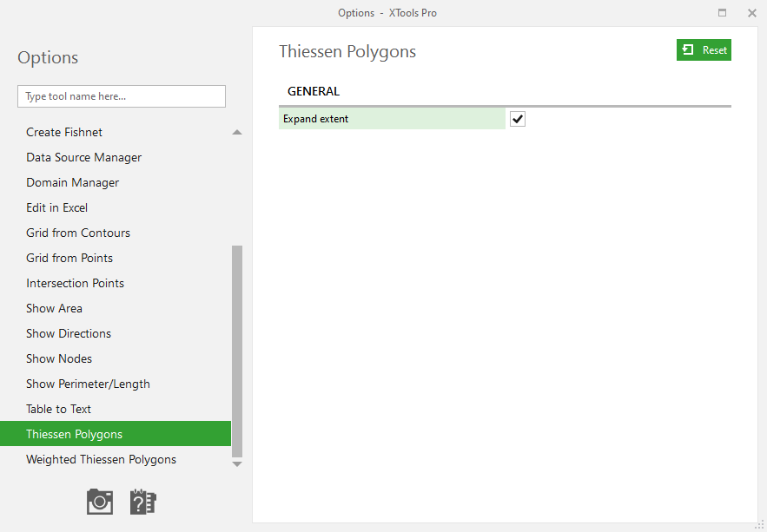Select Thiessen Polygons entry
The image size is (767, 532).
tap(116, 434)
